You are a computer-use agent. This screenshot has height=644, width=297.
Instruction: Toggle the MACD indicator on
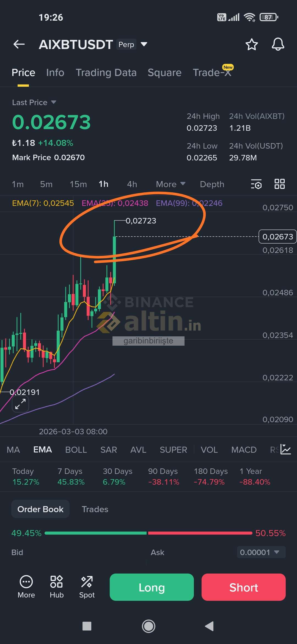[244, 450]
